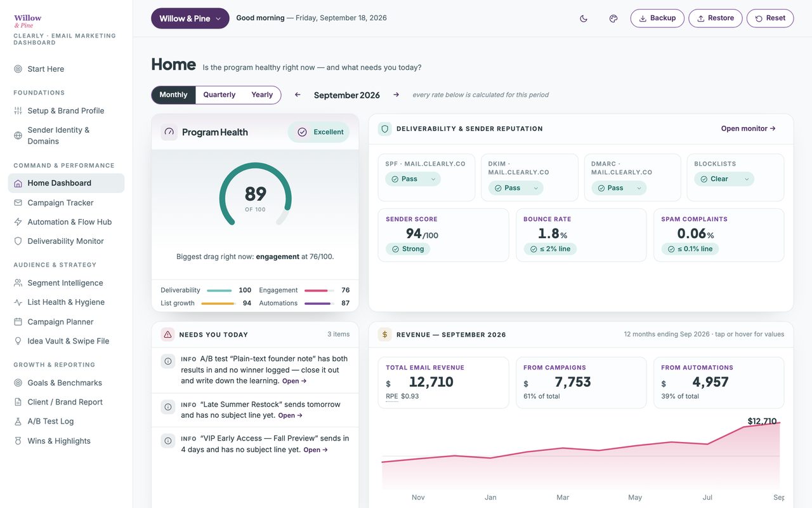This screenshot has height=508, width=812.
Task: Open the 'Late Summer Restock' item link
Action: 291,415
